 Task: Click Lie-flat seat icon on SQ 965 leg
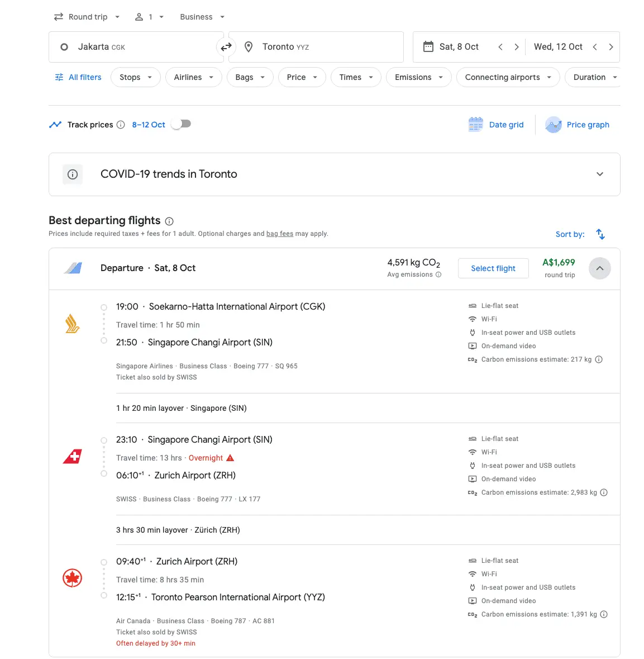coord(473,306)
